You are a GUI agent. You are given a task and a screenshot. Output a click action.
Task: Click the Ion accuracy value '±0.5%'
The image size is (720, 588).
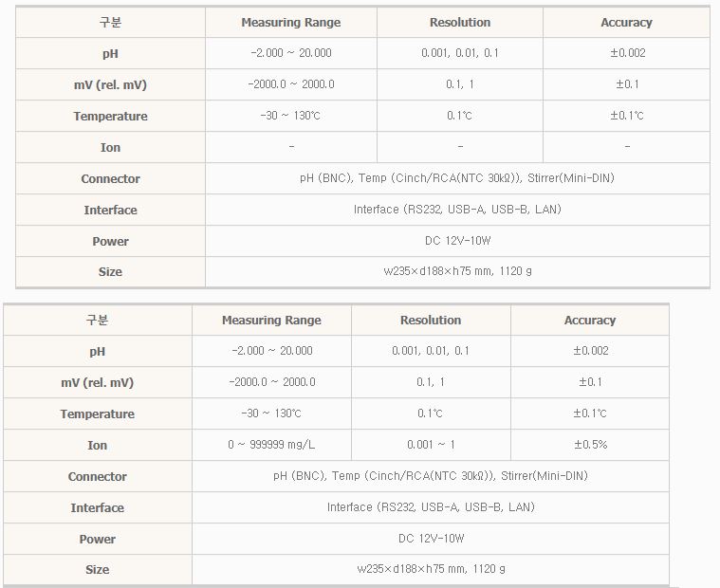[590, 445]
